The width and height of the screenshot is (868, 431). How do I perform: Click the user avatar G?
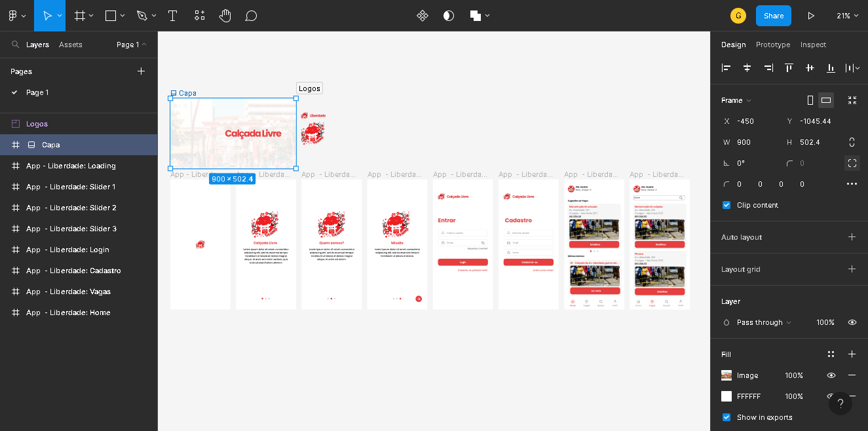coord(738,16)
